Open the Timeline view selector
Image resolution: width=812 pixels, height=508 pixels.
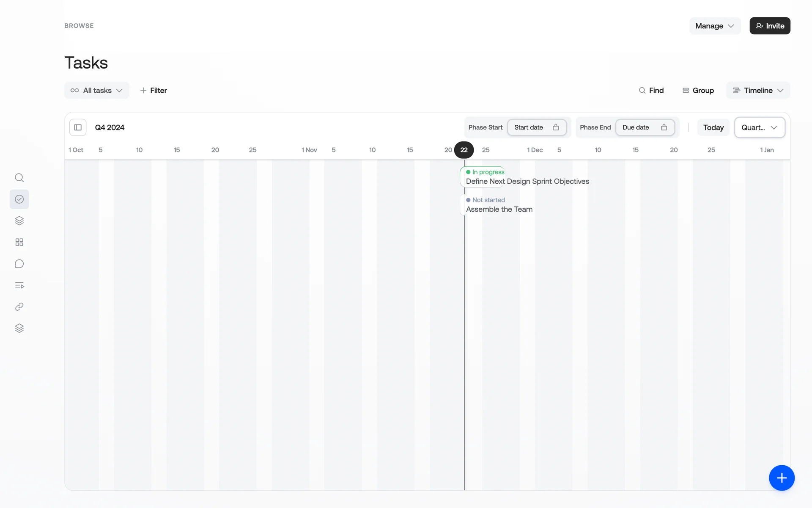point(758,90)
